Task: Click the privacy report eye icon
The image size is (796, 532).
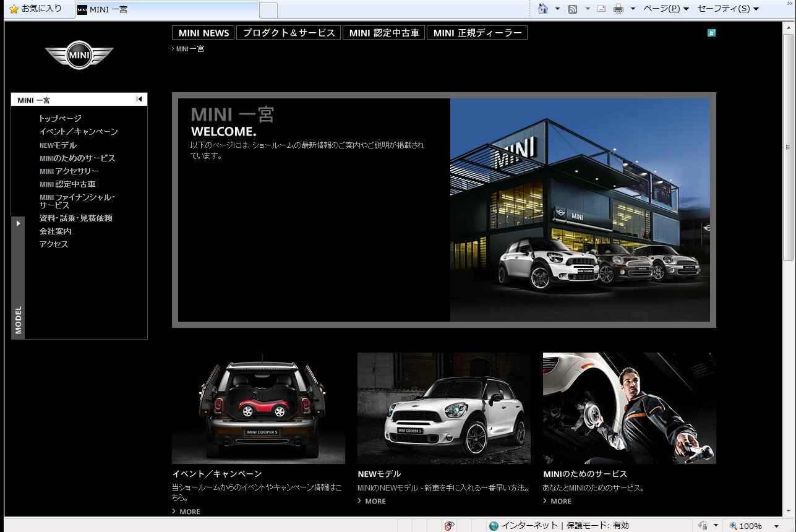Action: (449, 526)
